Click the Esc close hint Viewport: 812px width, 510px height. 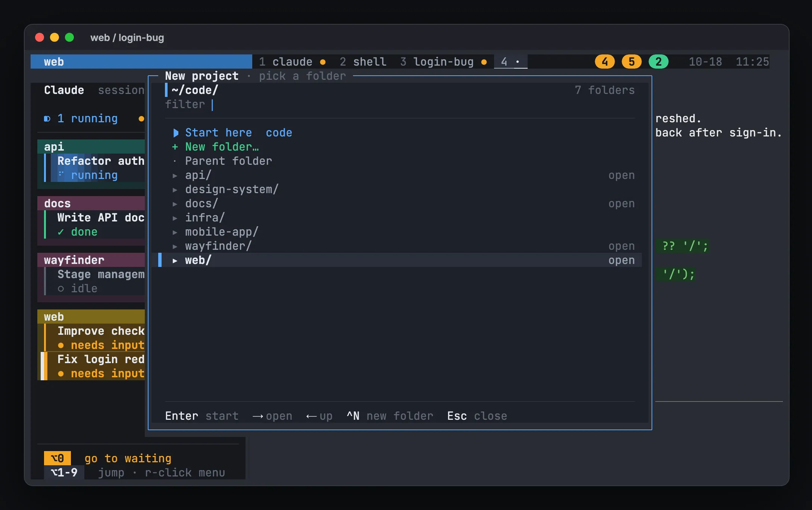477,416
